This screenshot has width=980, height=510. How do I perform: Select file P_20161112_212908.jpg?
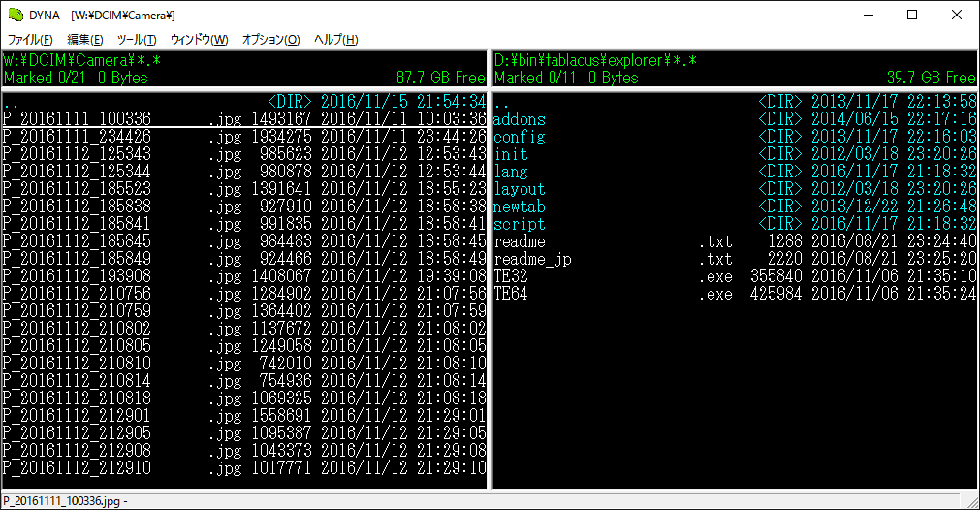click(x=244, y=451)
